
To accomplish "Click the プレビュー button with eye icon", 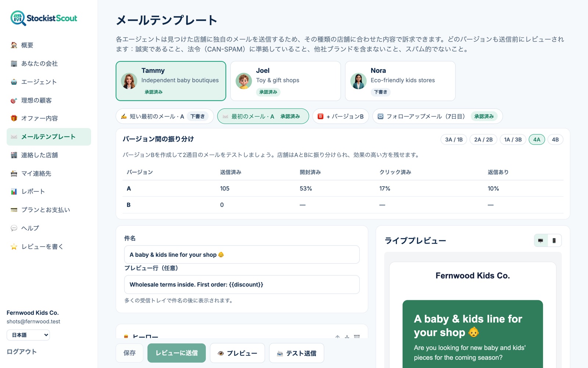I will click(237, 353).
